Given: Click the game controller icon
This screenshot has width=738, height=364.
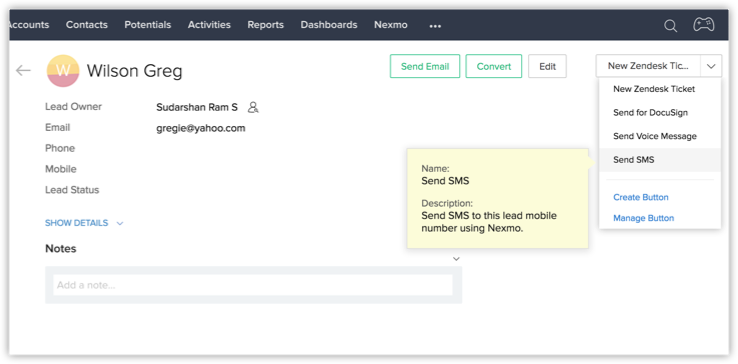Looking at the screenshot, I should tap(704, 24).
